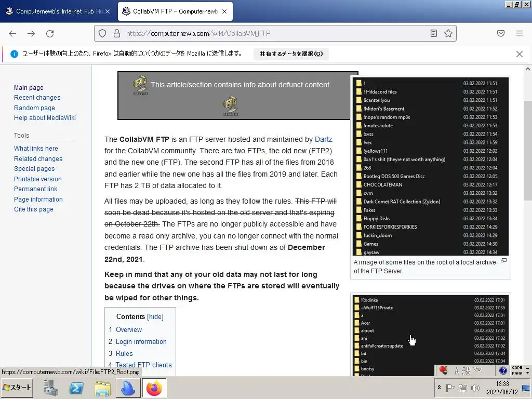Select the CollabVM FTP tab
Image resolution: width=532 pixels, height=399 pixels.
(x=175, y=11)
